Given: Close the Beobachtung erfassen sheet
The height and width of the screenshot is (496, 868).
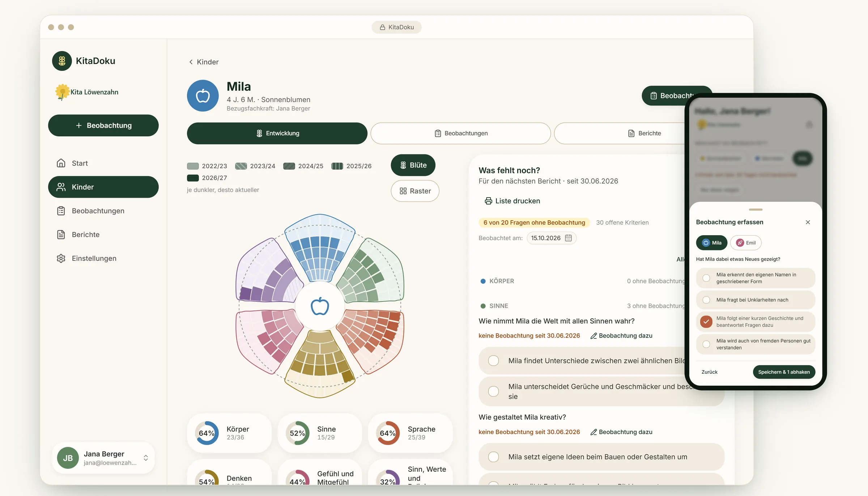Looking at the screenshot, I should tap(808, 222).
